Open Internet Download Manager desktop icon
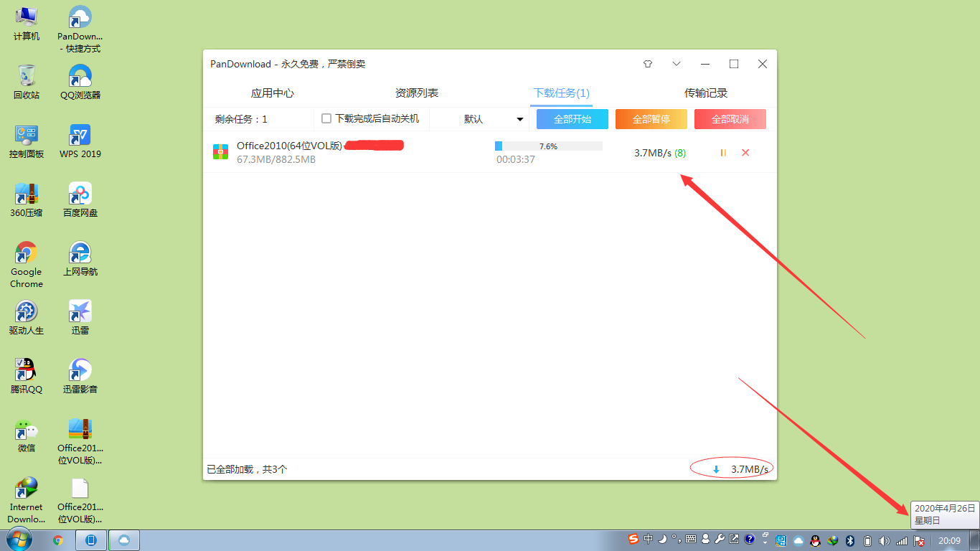The height and width of the screenshot is (551, 980). point(27,500)
